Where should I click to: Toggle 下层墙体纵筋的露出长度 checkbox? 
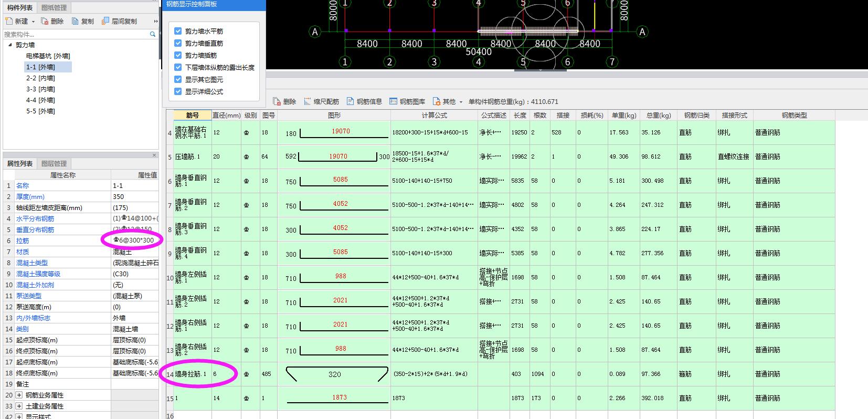click(178, 67)
